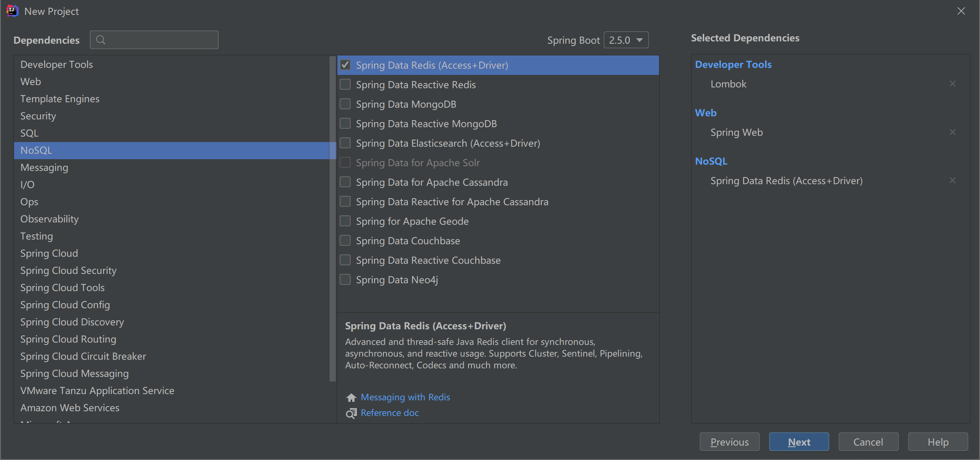Image resolution: width=980 pixels, height=460 pixels.
Task: Focus the dependencies search field
Action: [x=154, y=40]
